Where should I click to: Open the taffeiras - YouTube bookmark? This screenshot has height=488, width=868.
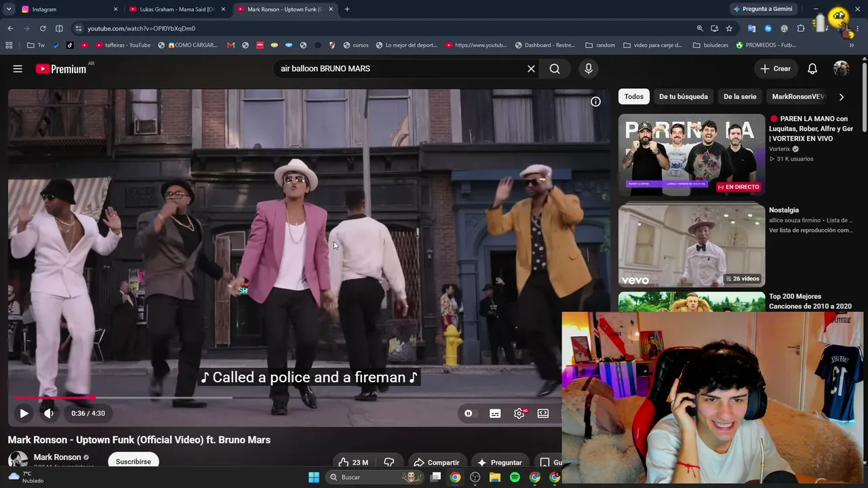pyautogui.click(x=123, y=45)
